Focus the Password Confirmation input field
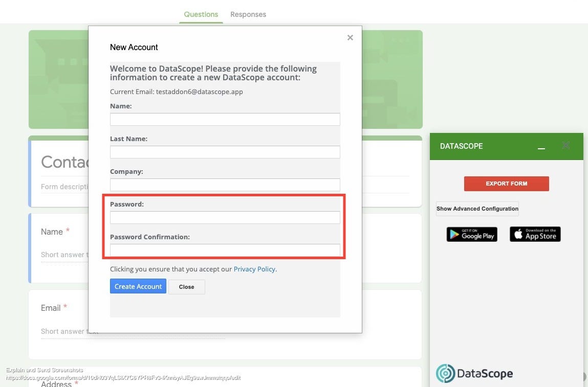This screenshot has height=387, width=588. (225, 250)
